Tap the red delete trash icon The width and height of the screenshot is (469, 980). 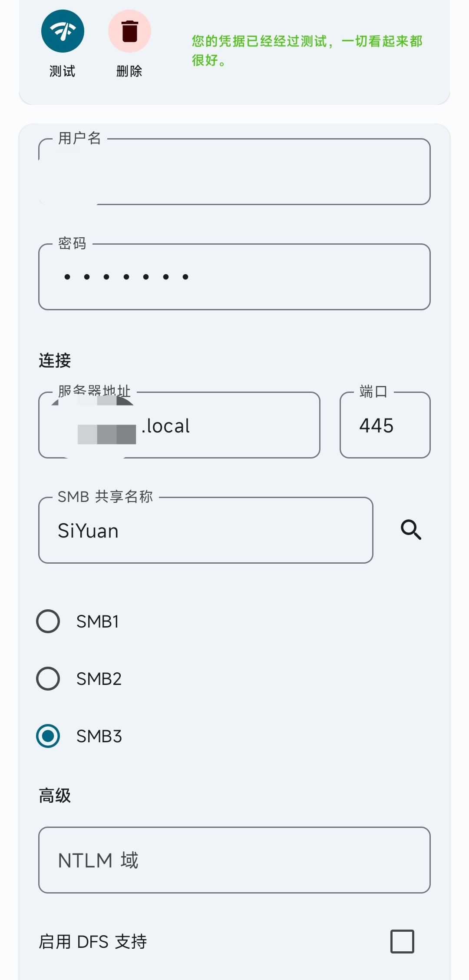pos(129,31)
